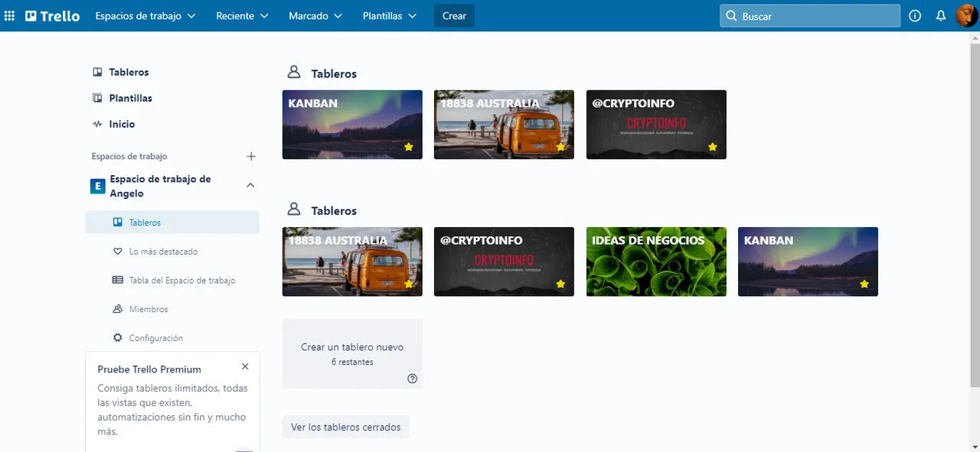Open the user profile avatar

pyautogui.click(x=967, y=16)
